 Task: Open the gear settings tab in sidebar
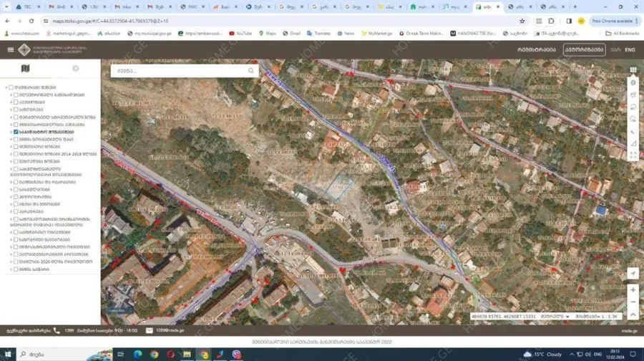75,69
